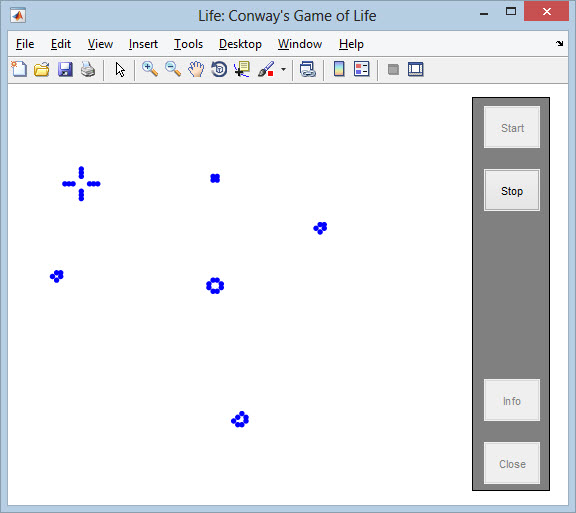Viewport: 576px width, 513px height.
Task: Click the New Figure icon
Action: [x=19, y=69]
